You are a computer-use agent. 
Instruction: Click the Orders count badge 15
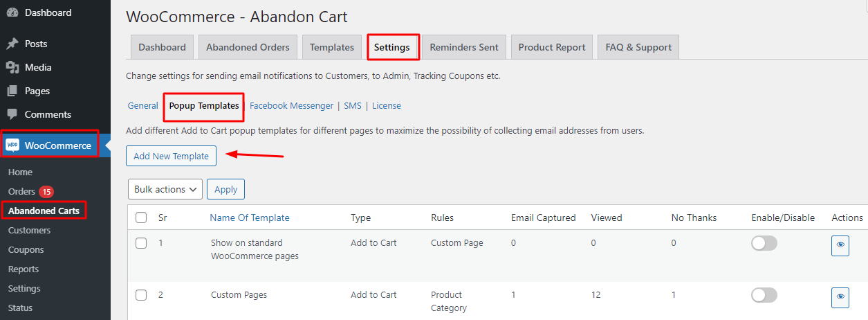[x=46, y=192]
